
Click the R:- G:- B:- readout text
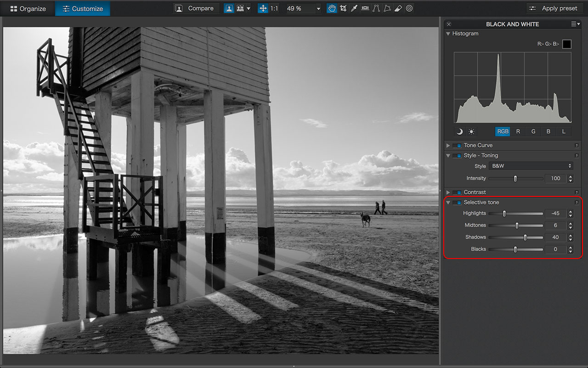548,44
